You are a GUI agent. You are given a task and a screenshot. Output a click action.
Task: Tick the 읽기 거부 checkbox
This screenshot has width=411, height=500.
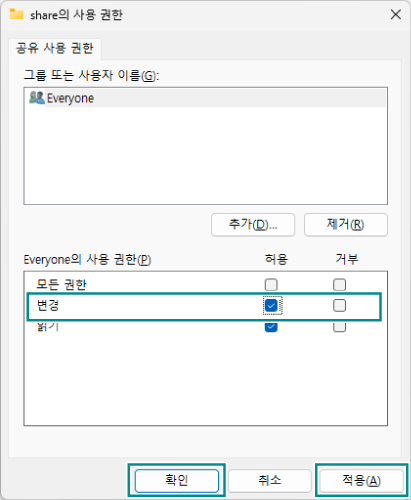(x=339, y=327)
